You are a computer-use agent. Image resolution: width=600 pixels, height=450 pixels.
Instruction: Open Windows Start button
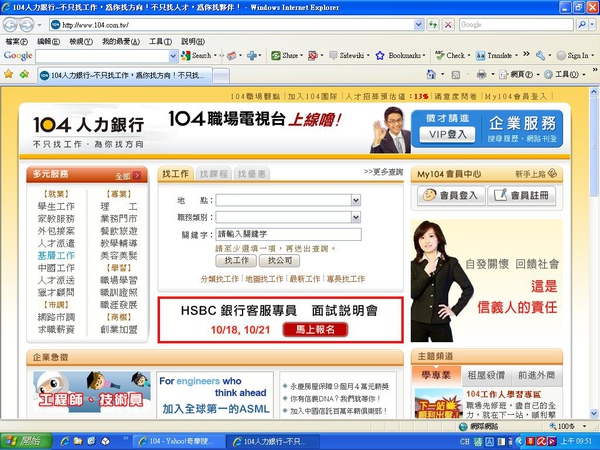(x=26, y=441)
